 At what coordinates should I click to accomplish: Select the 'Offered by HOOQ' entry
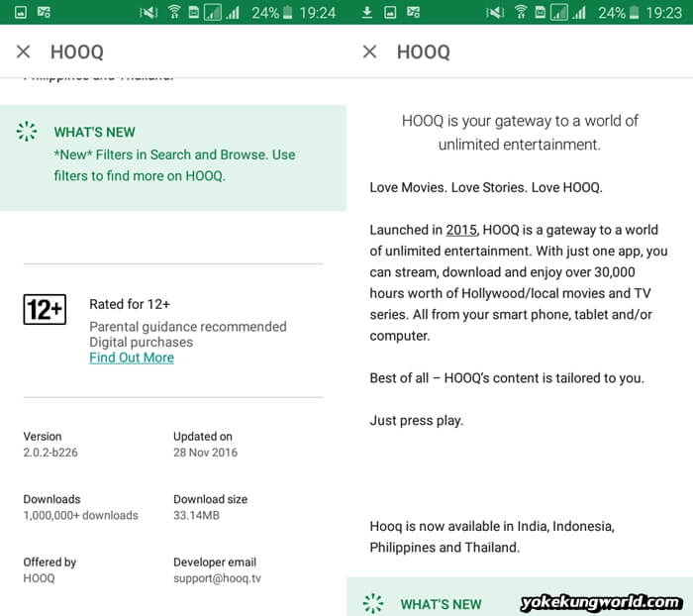[x=49, y=570]
